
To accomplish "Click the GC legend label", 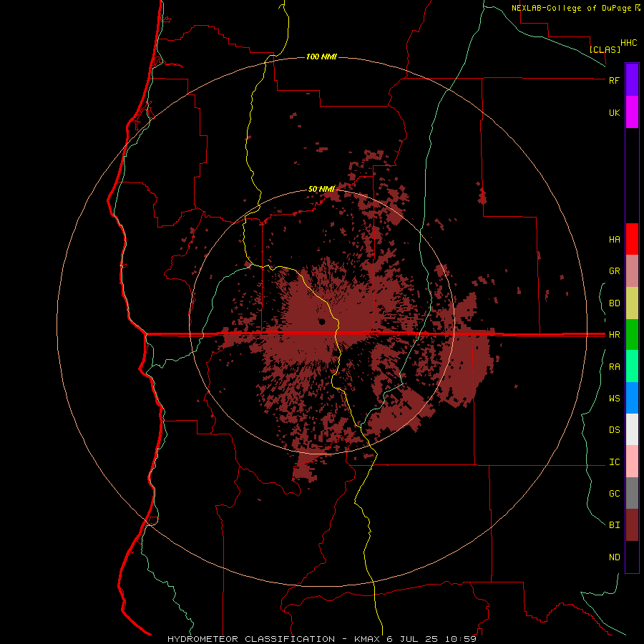I will coord(614,494).
